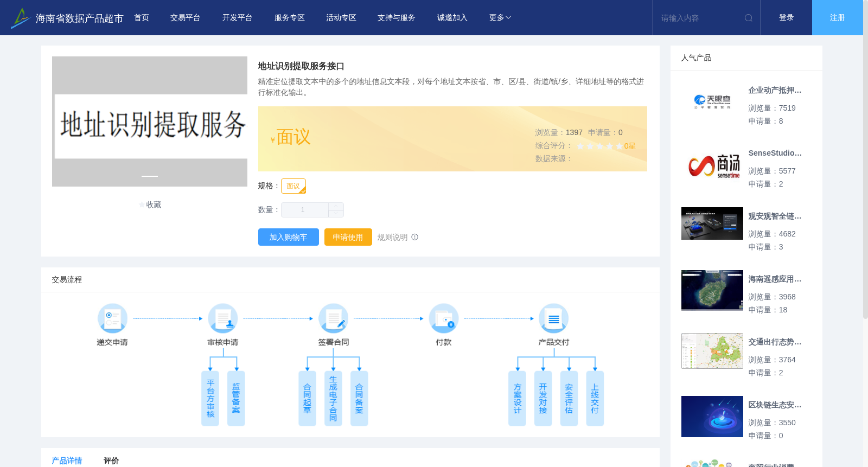Image resolution: width=868 pixels, height=467 pixels.
Task: Open the 交通出行态势 product thumbnail
Action: [712, 351]
